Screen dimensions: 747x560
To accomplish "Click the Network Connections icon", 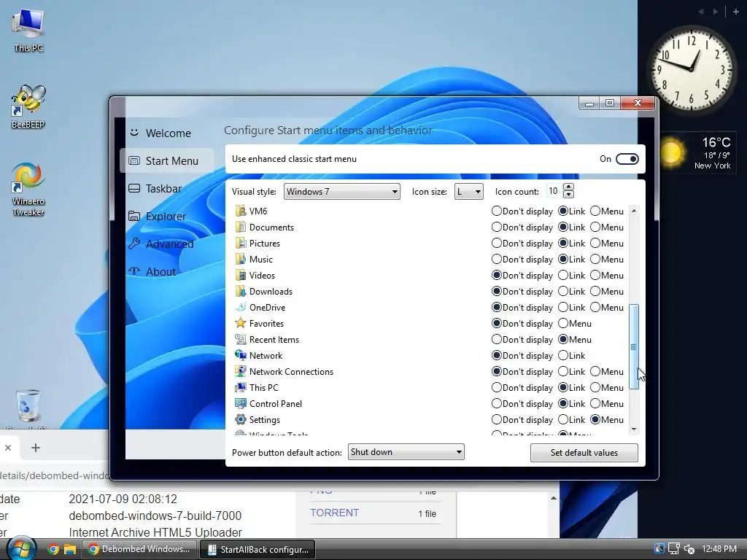I will (x=241, y=371).
